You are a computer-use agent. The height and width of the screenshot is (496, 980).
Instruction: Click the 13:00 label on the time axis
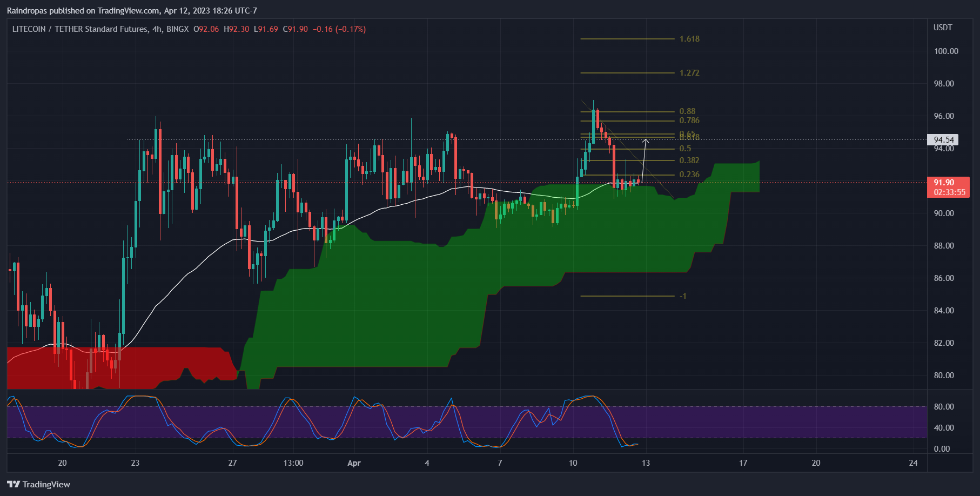click(x=293, y=463)
